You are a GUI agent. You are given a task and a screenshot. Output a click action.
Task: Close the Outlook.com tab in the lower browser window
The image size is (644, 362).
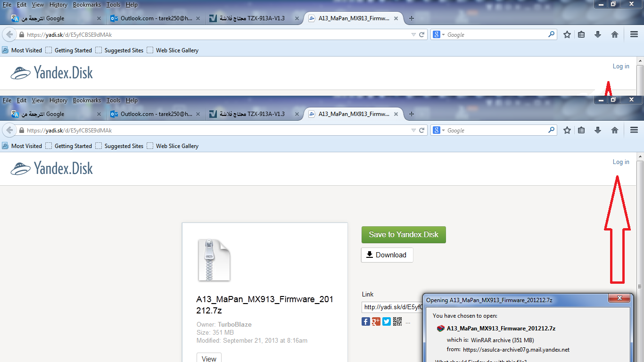click(198, 114)
